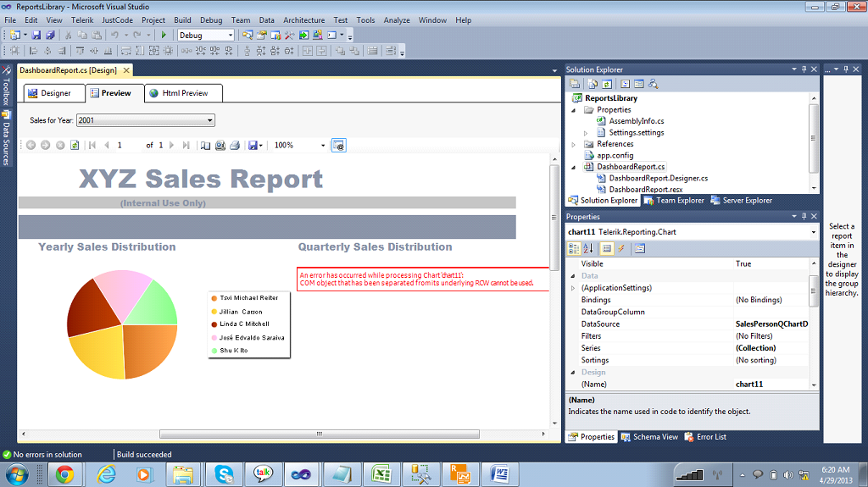Viewport: 868px width, 487px height.
Task: Export the report using the save disk icon
Action: (253, 145)
